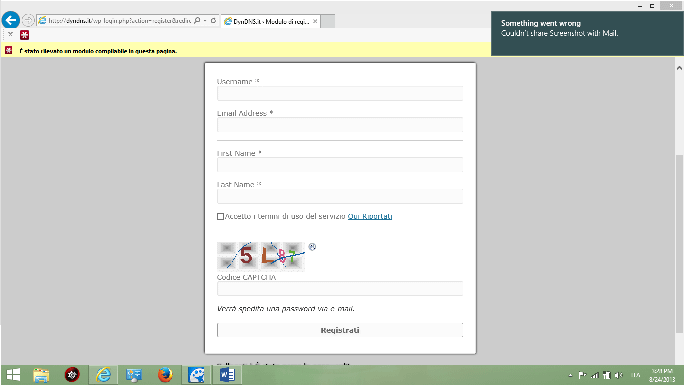Click the keyboard language indicator in tray
The height and width of the screenshot is (385, 684).
click(636, 375)
